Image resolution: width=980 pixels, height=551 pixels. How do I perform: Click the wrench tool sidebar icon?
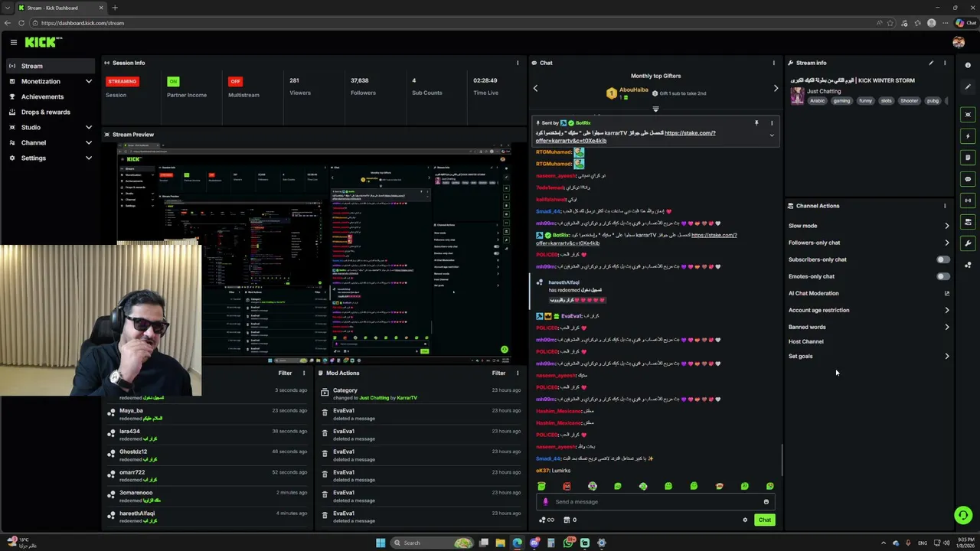968,243
